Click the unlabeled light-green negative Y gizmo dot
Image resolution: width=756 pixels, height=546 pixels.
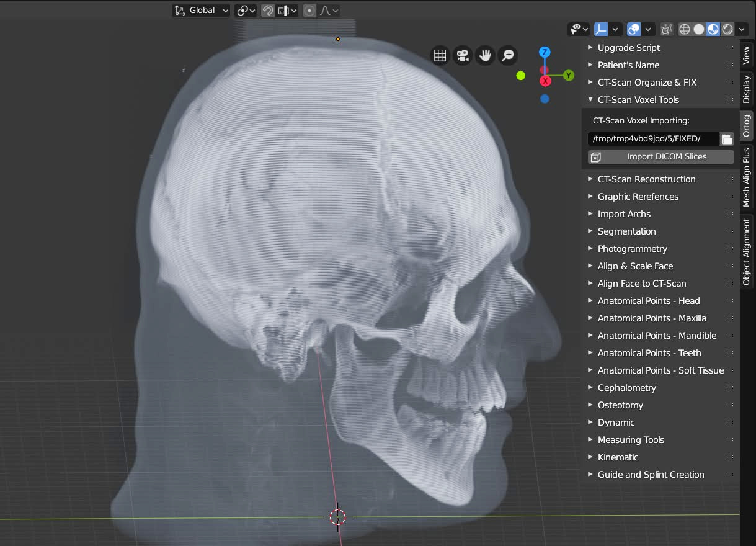click(521, 76)
